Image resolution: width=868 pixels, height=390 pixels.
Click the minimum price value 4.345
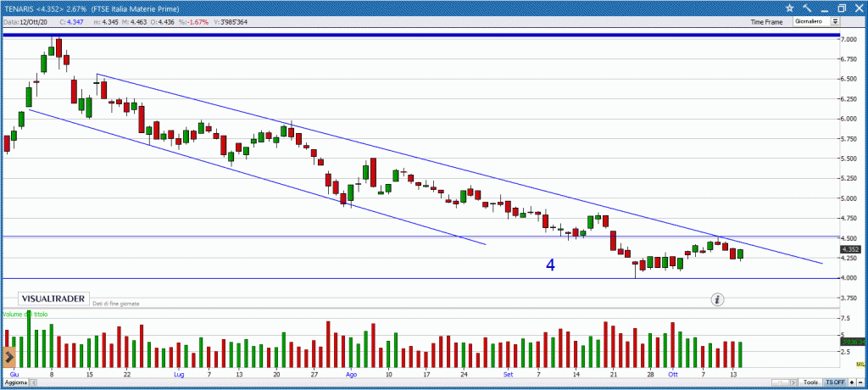coord(108,21)
